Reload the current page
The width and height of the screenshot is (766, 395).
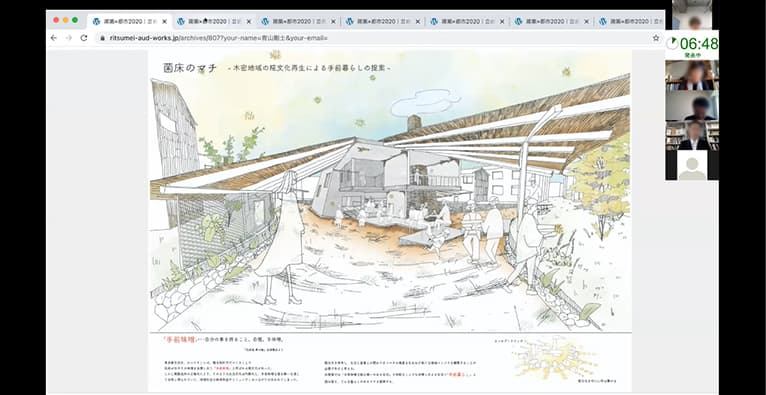pos(84,38)
